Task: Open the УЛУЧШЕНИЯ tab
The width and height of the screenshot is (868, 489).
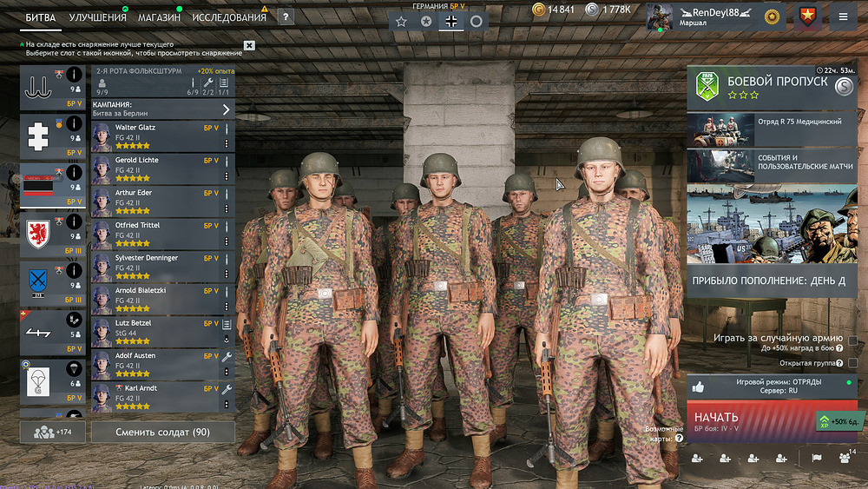Action: [x=97, y=17]
